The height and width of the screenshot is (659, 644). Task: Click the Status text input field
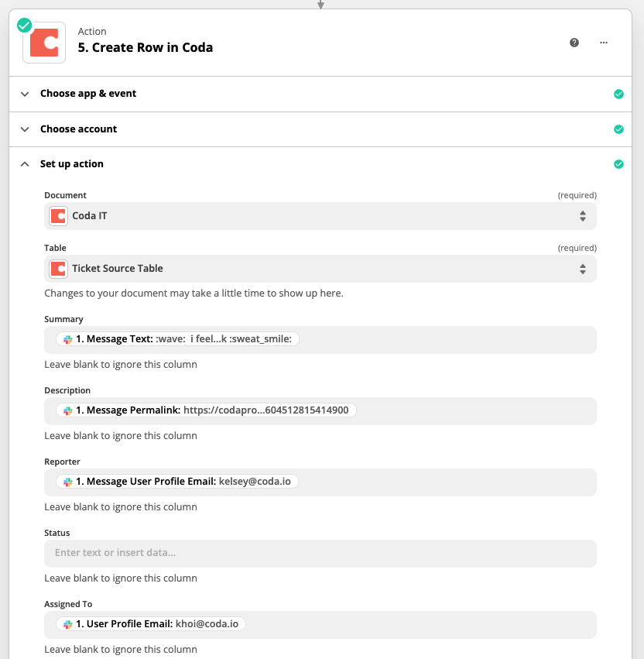click(320, 553)
